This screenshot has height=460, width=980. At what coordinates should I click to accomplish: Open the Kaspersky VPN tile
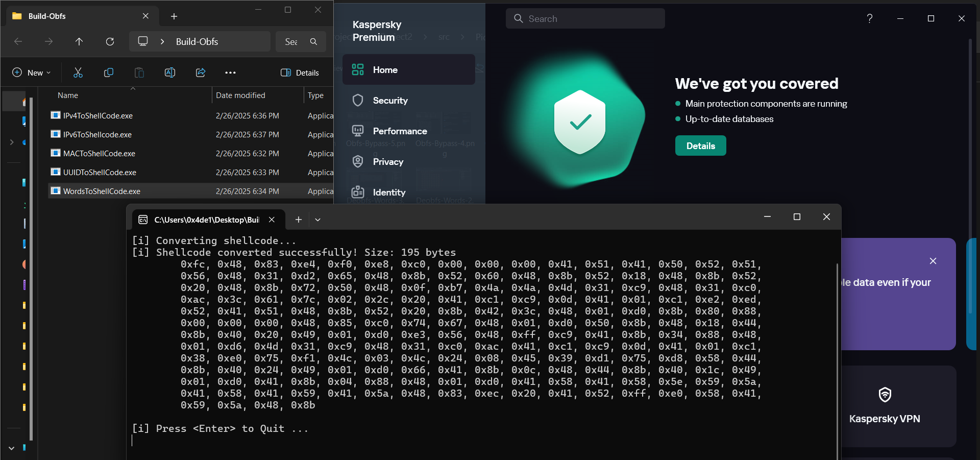898,406
